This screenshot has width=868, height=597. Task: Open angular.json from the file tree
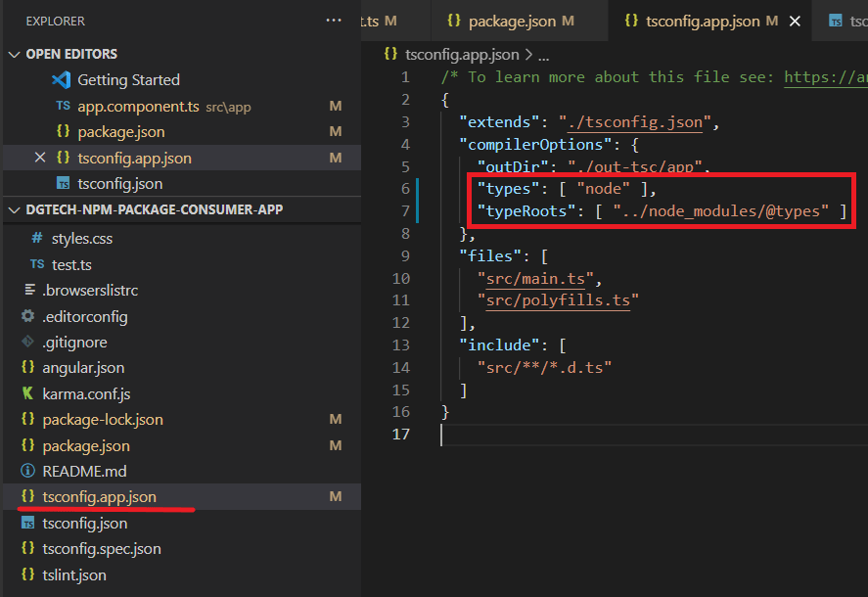(x=83, y=368)
